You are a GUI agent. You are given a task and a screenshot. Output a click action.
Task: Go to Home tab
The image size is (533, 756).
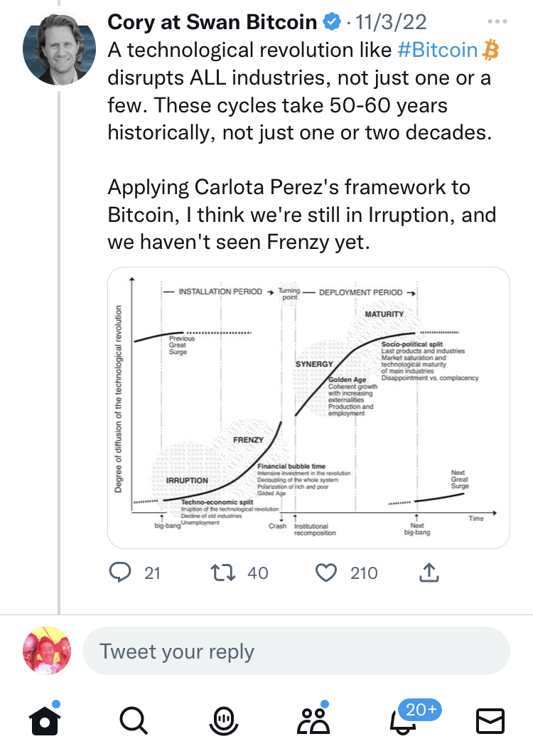click(44, 721)
